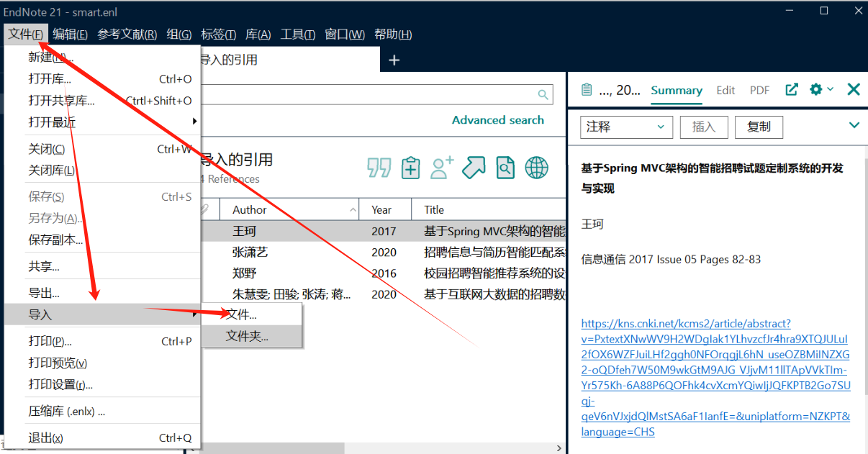Click the sort arrow in Author column
The height and width of the screenshot is (454, 868).
coord(353,210)
